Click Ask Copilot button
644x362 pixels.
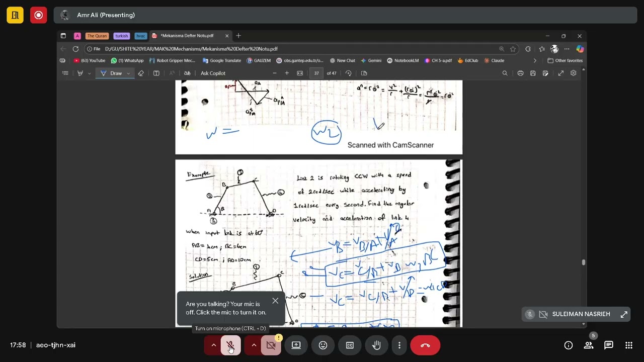(x=213, y=73)
